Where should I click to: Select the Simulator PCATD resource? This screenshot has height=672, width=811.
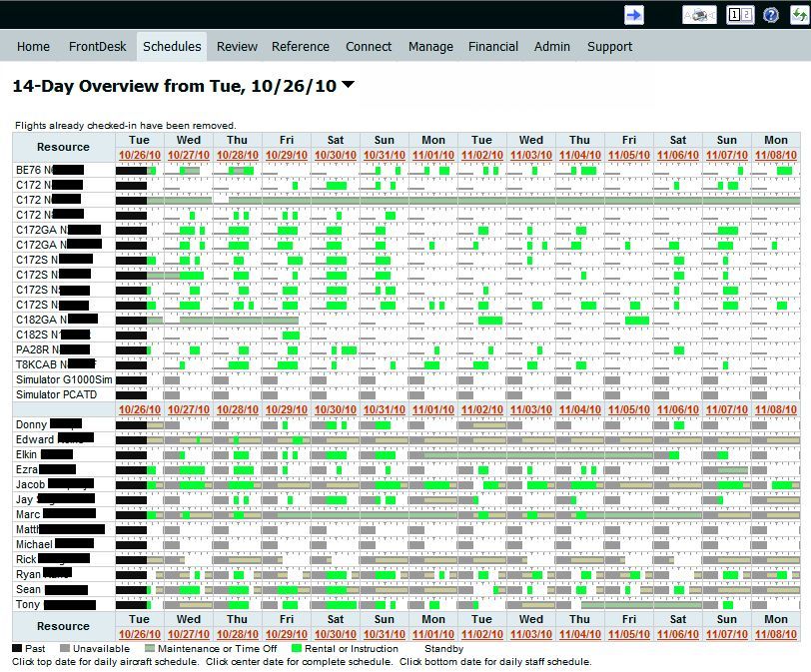point(56,394)
